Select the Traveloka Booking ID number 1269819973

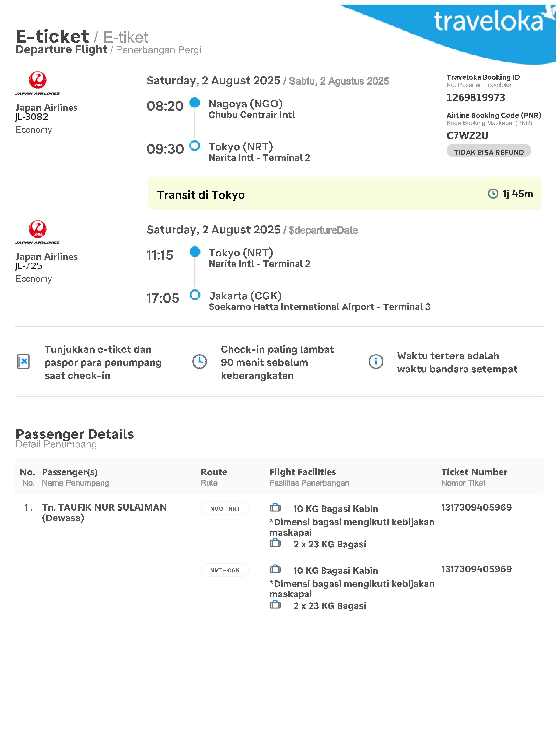click(x=476, y=98)
